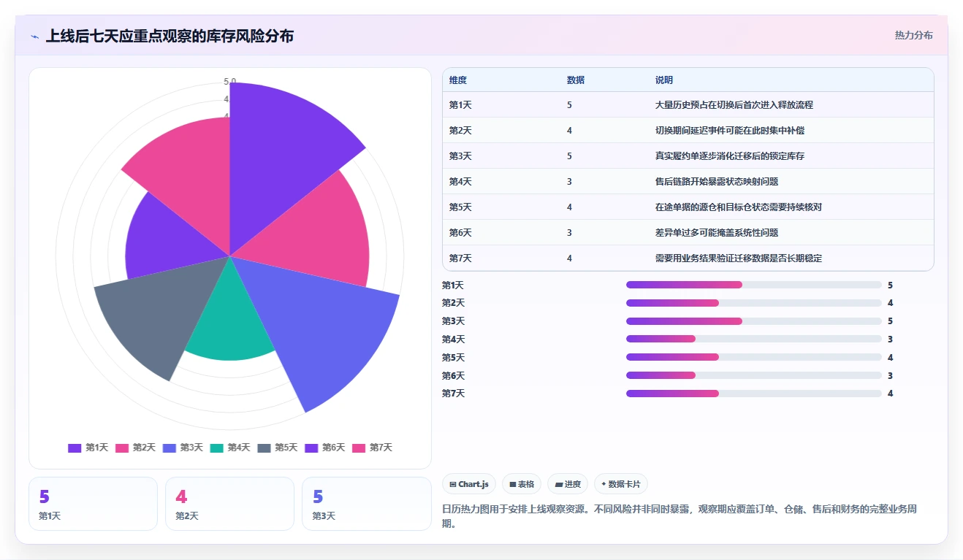The width and height of the screenshot is (963, 560).
Task: Open the 第3天 summary card
Action: click(x=367, y=504)
